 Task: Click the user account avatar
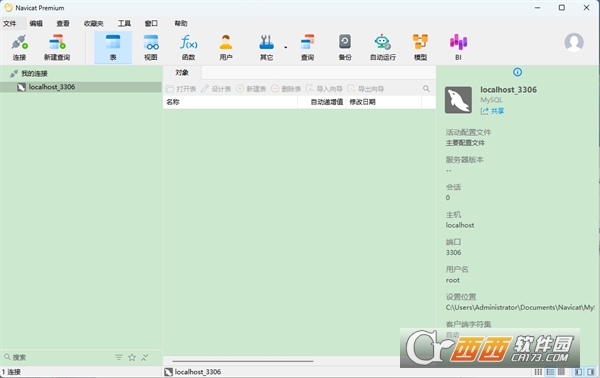coord(574,42)
